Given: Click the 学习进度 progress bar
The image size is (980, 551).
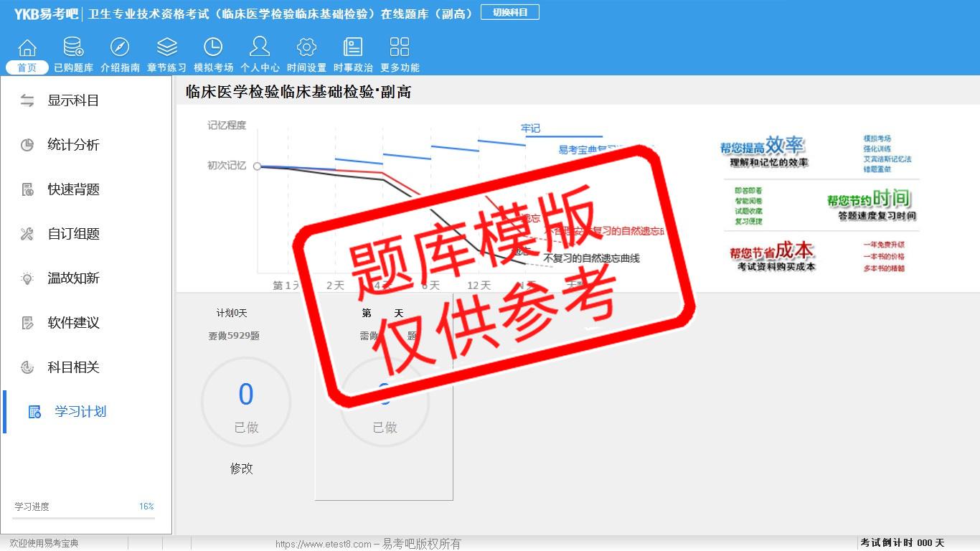Looking at the screenshot, I should click(84, 518).
